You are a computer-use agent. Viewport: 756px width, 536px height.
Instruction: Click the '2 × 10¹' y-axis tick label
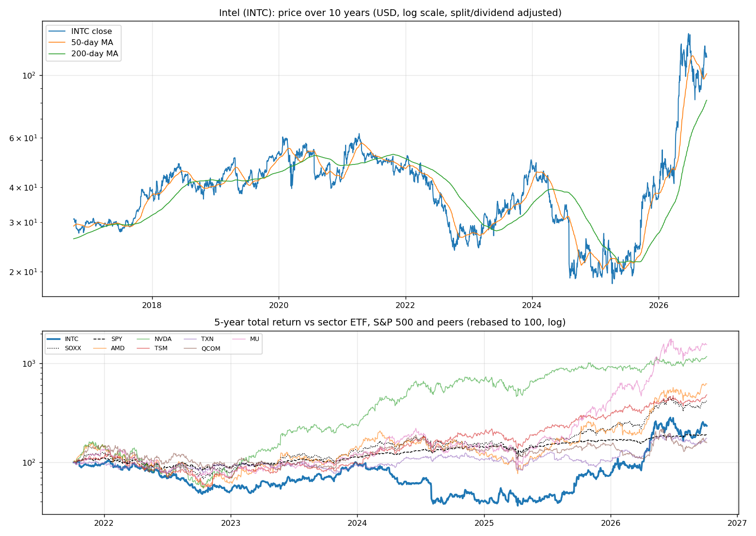click(x=24, y=272)
